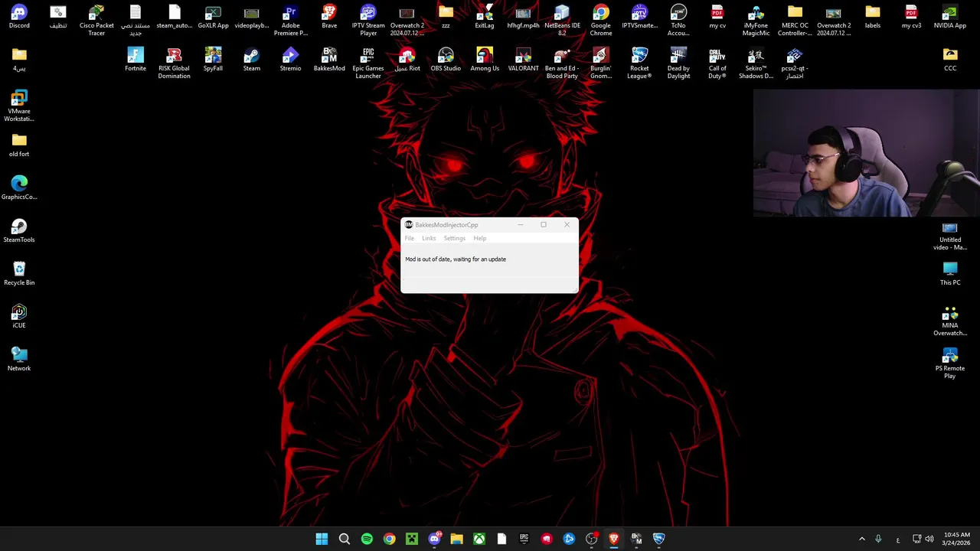Open the clock and date panel
The height and width of the screenshot is (551, 980).
(956, 539)
